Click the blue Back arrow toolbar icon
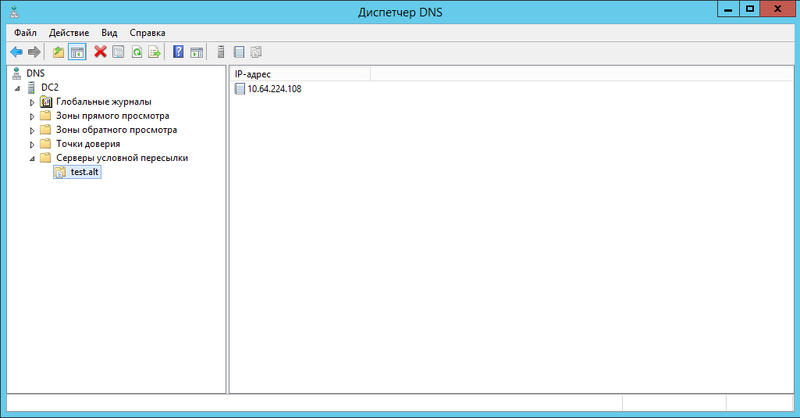This screenshot has width=800, height=418. [x=17, y=52]
